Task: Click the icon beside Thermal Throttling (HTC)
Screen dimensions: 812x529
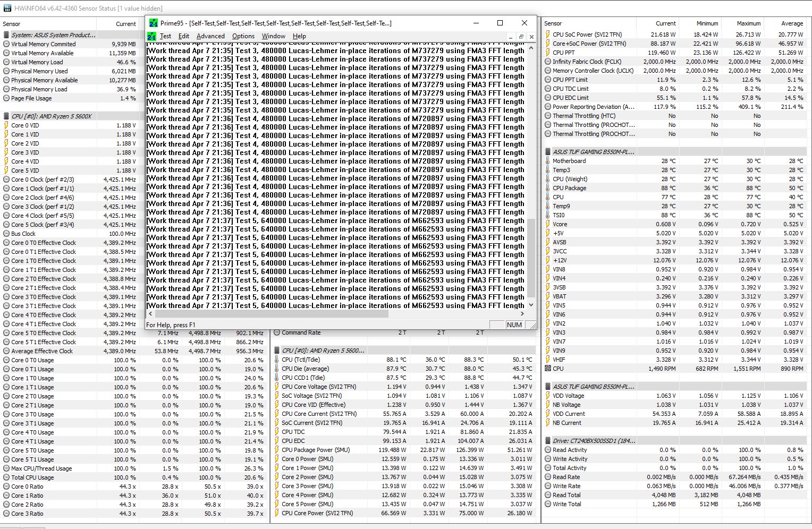Action: tap(547, 116)
